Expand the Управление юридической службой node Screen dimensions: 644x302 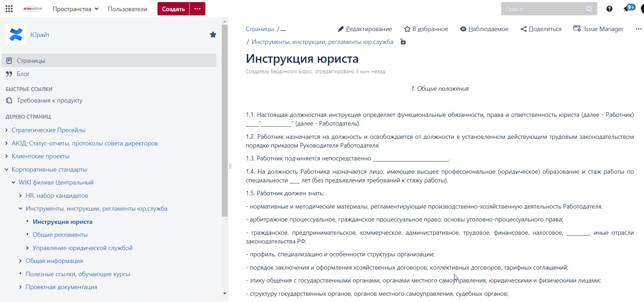pos(28,248)
